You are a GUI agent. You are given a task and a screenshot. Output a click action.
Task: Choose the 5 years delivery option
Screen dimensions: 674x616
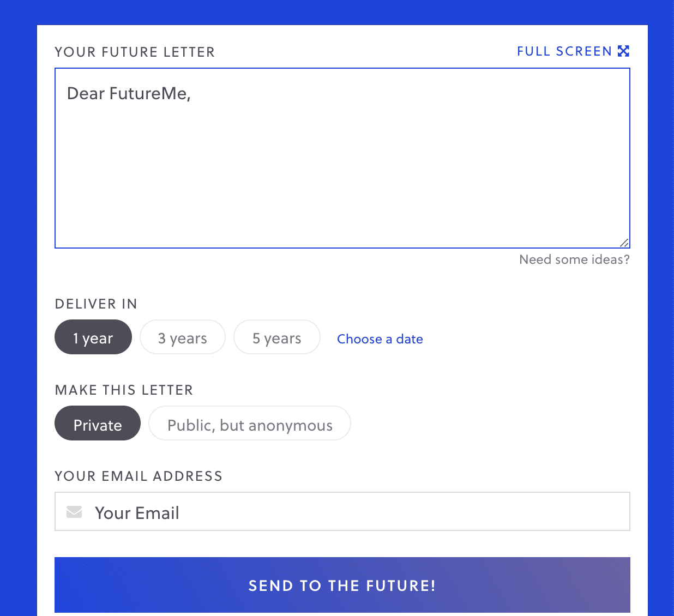tap(276, 337)
